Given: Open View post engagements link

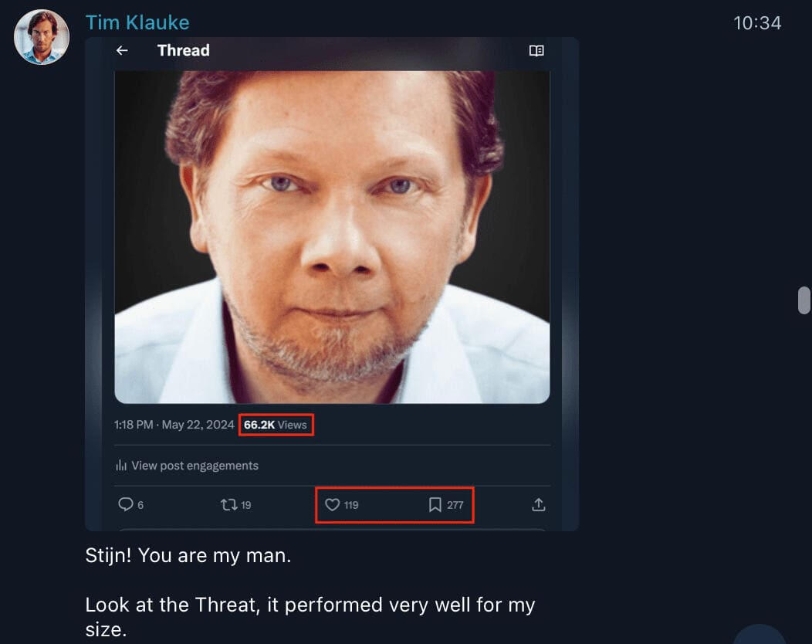Looking at the screenshot, I should pyautogui.click(x=195, y=466).
